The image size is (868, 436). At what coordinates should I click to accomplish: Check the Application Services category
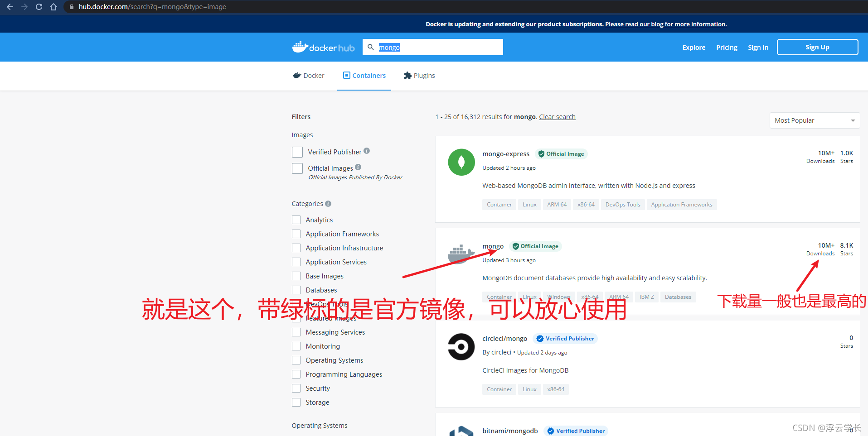(x=296, y=262)
